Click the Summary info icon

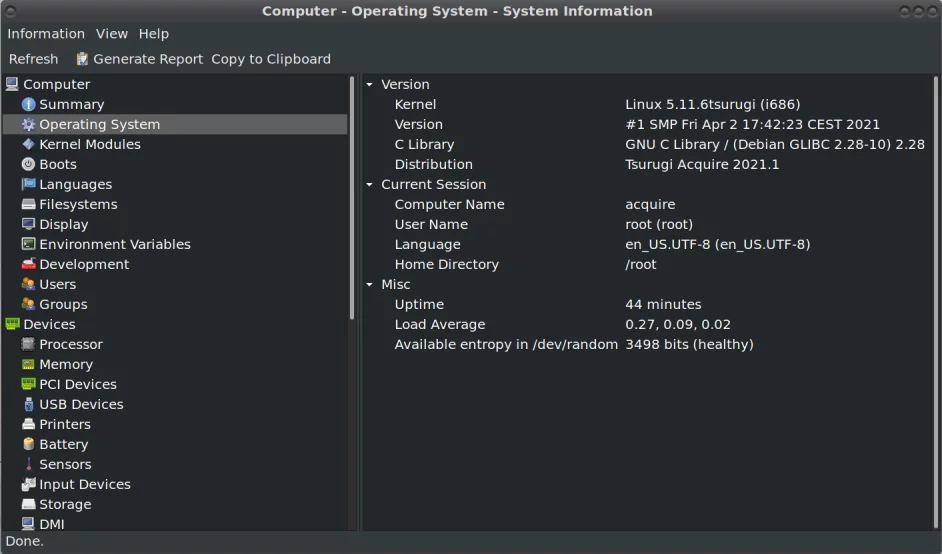click(x=28, y=105)
